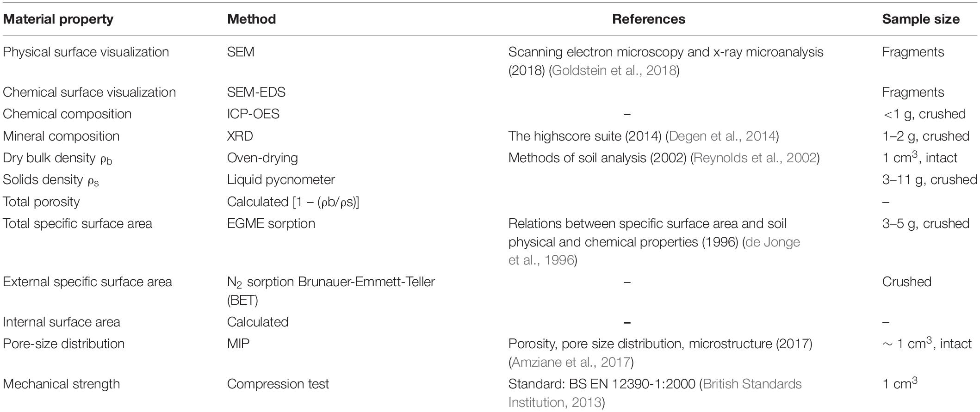Image resolution: width=980 pixels, height=412 pixels.
Task: Select the Material property column header
Action: click(58, 19)
